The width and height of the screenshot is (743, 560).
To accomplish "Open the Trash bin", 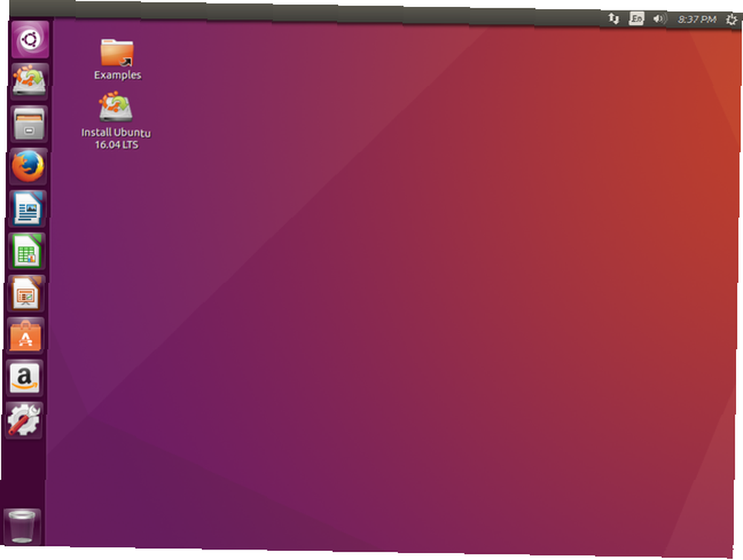I will pyautogui.click(x=22, y=526).
